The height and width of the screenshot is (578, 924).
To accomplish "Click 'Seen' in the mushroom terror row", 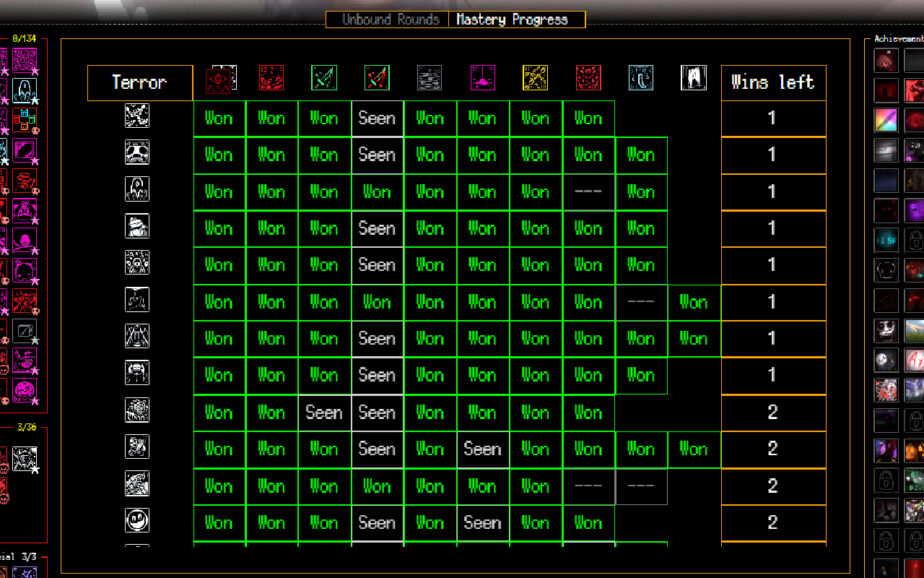I will [x=377, y=155].
